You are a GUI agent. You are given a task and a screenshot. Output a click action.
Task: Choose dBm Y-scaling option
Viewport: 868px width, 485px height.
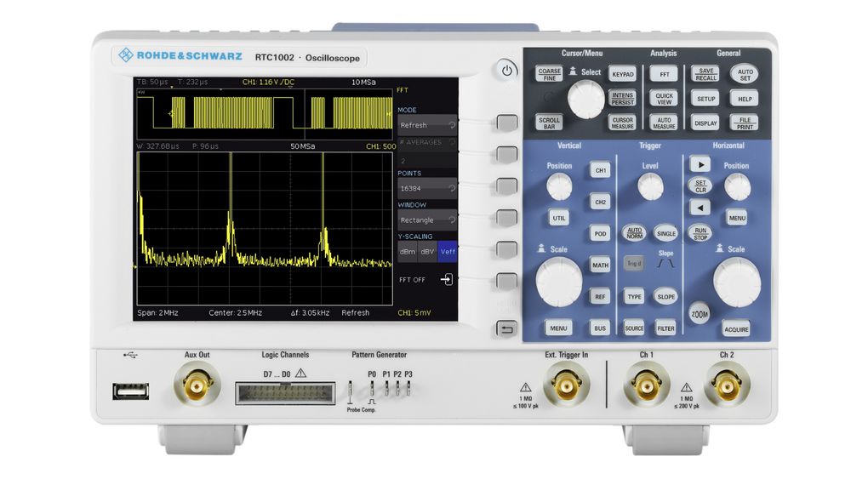(408, 251)
